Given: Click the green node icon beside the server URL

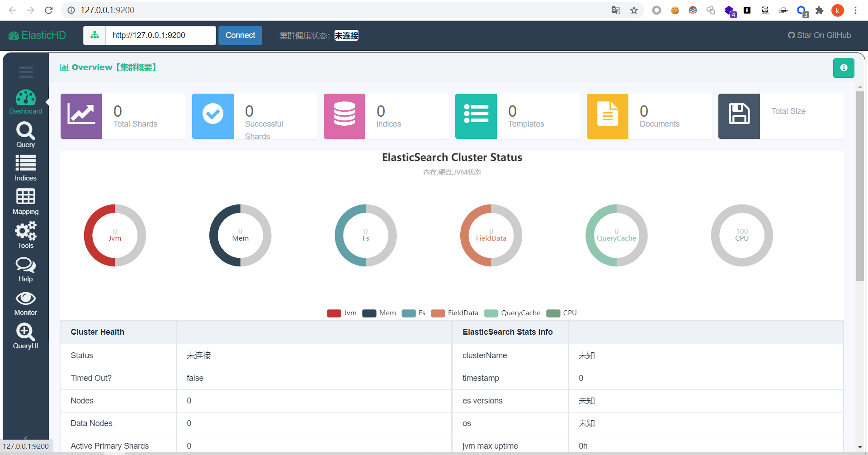Looking at the screenshot, I should click(94, 35).
